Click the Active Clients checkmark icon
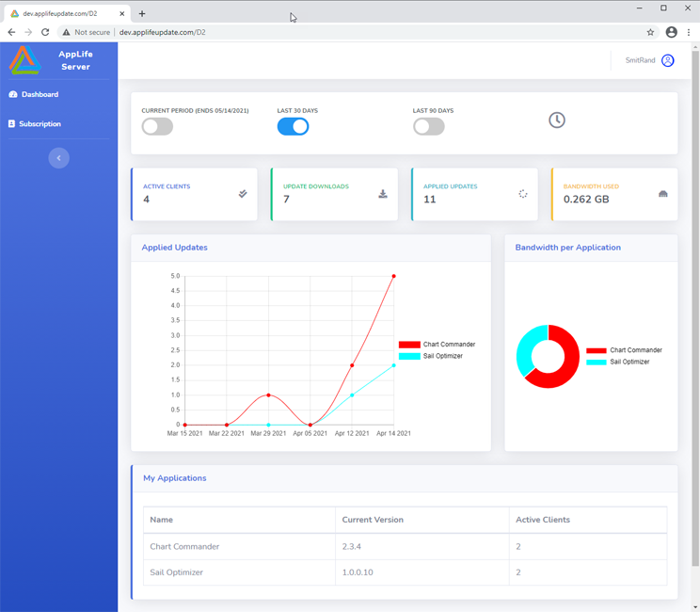700x612 pixels. (x=243, y=194)
